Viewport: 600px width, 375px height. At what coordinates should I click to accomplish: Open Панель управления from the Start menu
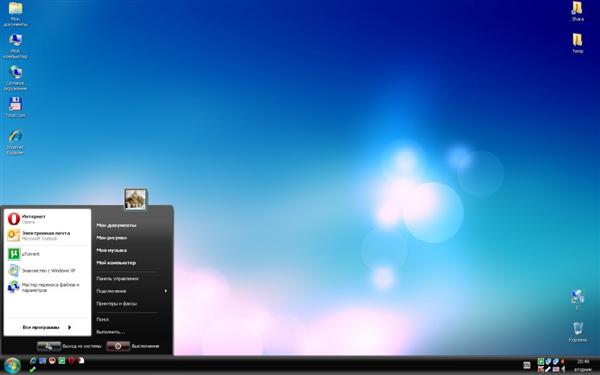(117, 279)
